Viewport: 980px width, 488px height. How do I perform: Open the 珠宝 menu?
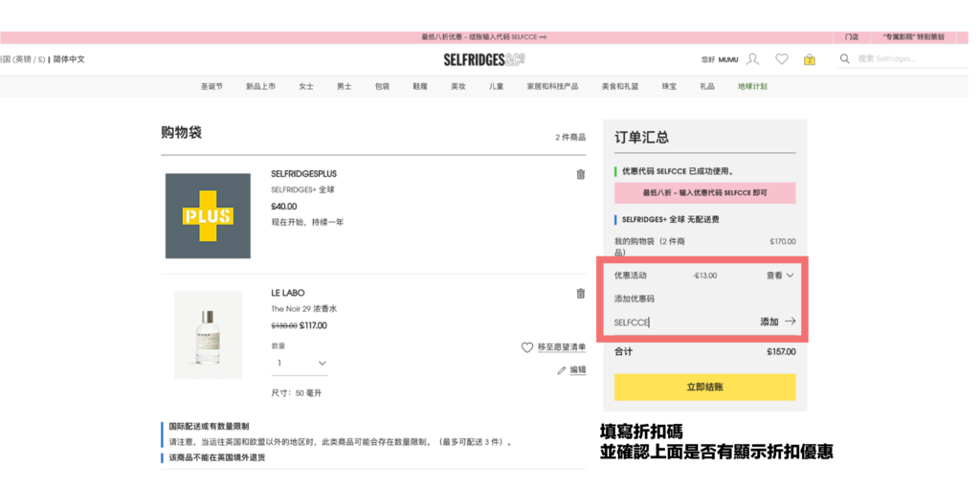[669, 87]
